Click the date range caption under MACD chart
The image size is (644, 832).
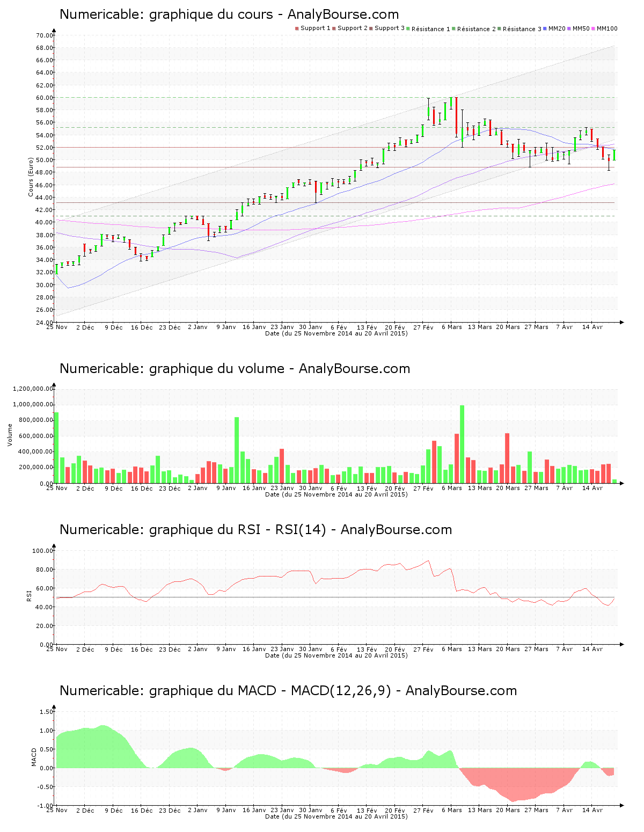(x=336, y=816)
